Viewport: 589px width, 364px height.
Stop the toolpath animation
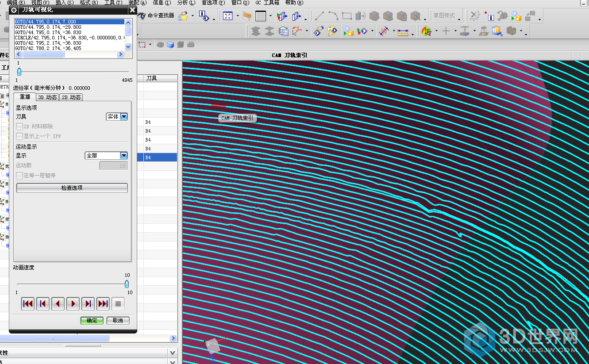click(x=118, y=304)
